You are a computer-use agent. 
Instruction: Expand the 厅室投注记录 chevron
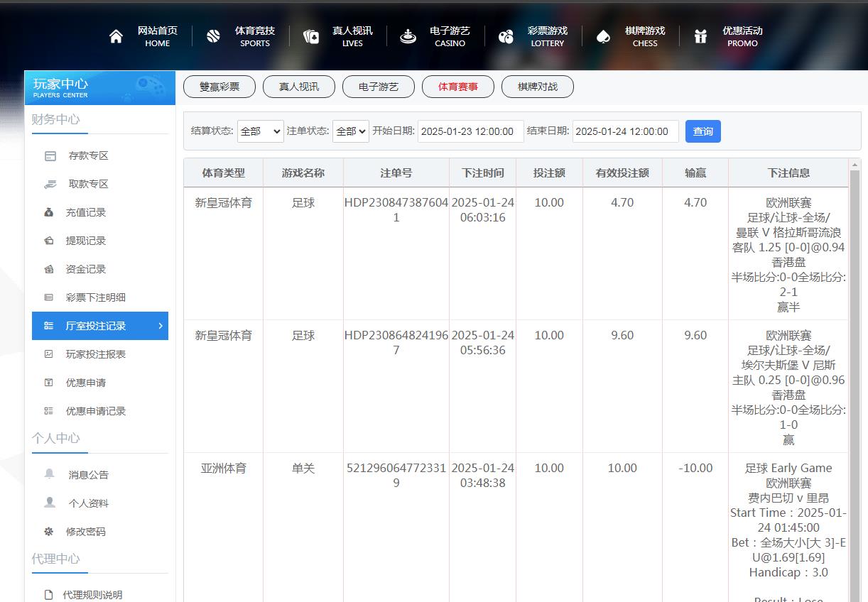(x=160, y=326)
